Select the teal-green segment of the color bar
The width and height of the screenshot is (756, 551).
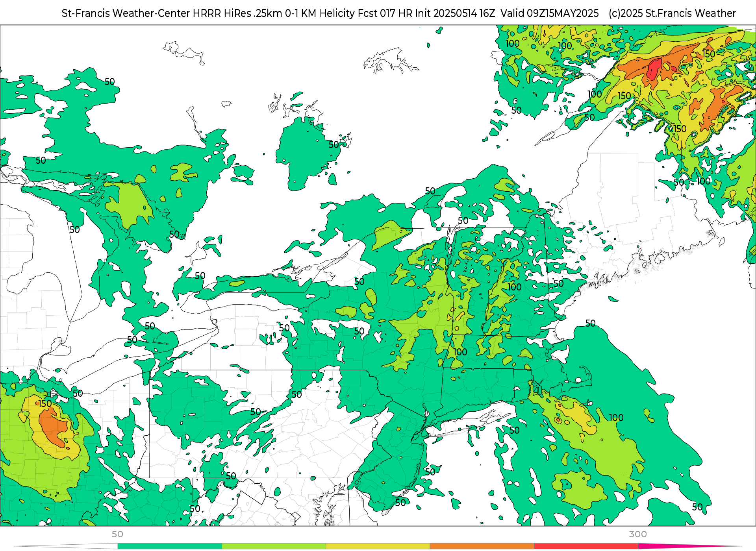[x=170, y=546]
